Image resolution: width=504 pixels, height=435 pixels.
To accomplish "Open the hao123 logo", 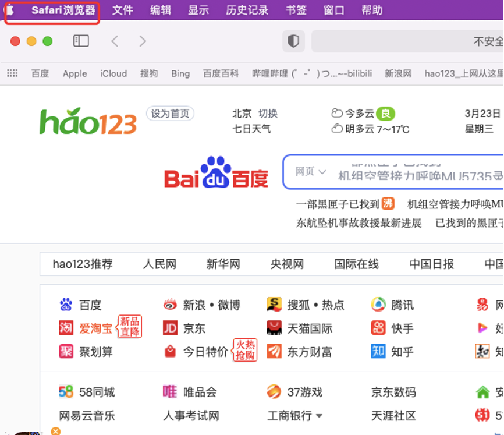I will click(x=88, y=121).
